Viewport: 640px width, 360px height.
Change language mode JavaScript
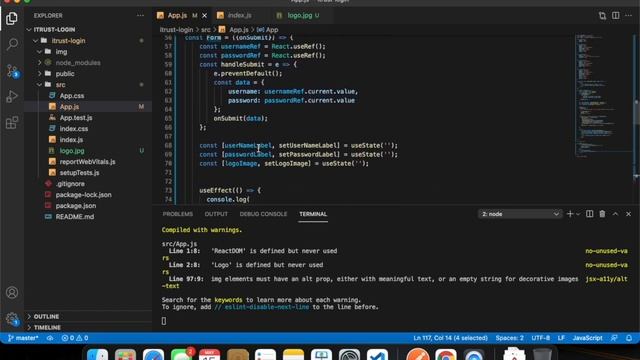click(587, 338)
